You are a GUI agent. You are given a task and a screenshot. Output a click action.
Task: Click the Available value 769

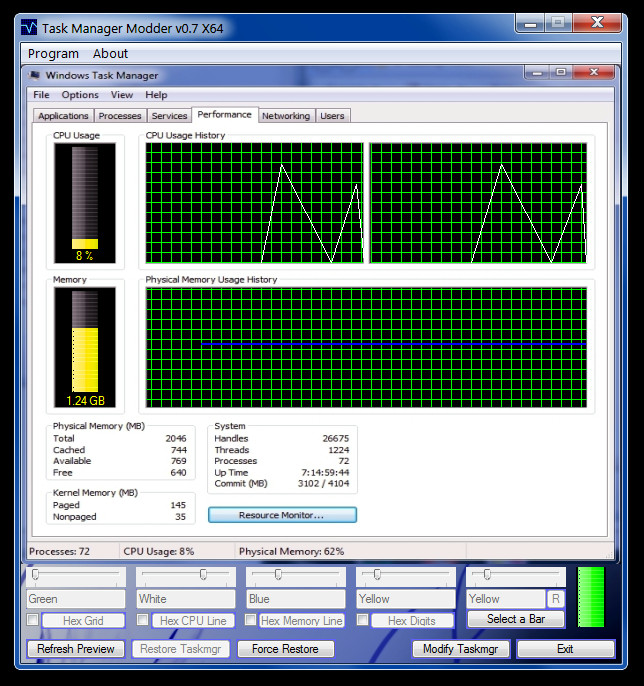coord(178,461)
